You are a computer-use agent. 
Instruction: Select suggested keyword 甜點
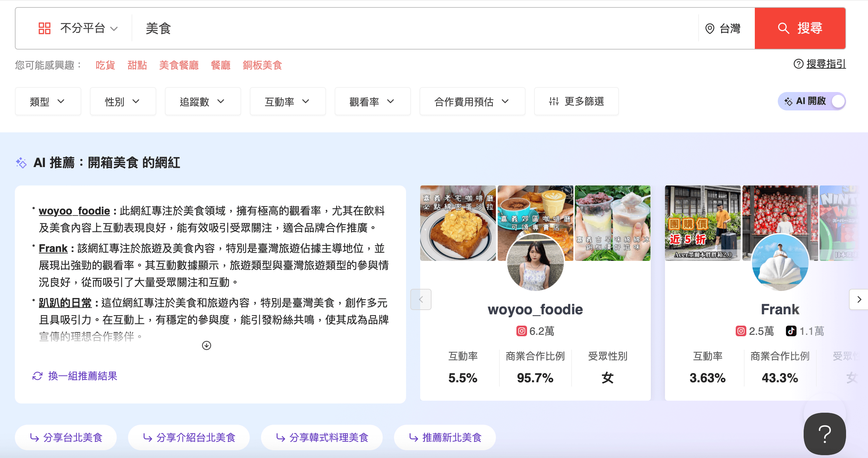point(137,65)
